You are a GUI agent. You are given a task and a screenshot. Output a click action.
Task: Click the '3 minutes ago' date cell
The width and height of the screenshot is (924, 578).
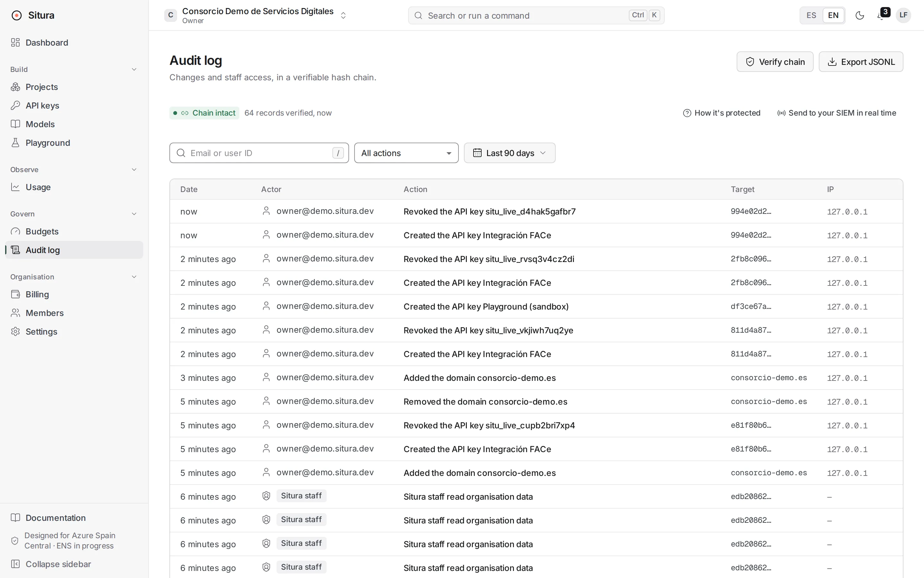tap(208, 378)
